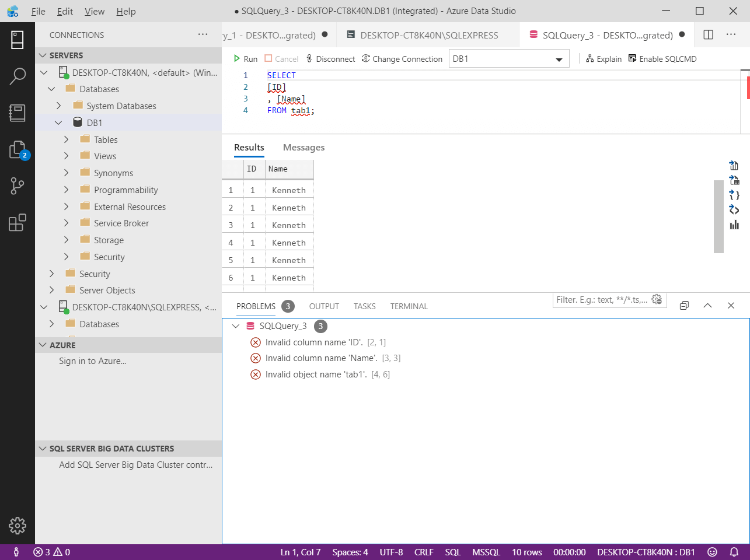Switch to the TERMINAL panel tab
The width and height of the screenshot is (750, 560).
coord(409,306)
